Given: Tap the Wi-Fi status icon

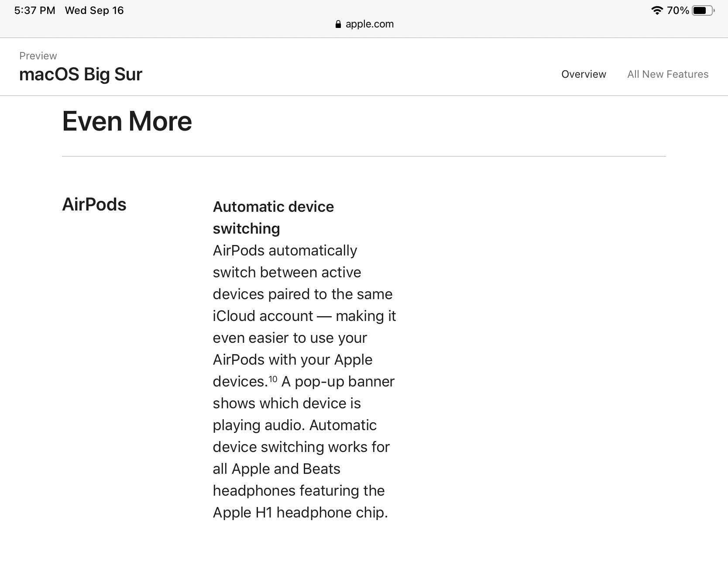Looking at the screenshot, I should [x=657, y=10].
